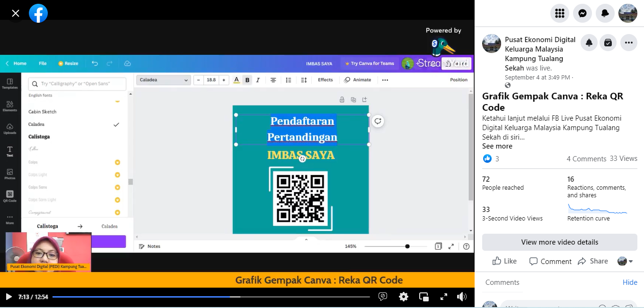This screenshot has width=644, height=308.
Task: Click See more in the post description
Action: coord(497,146)
